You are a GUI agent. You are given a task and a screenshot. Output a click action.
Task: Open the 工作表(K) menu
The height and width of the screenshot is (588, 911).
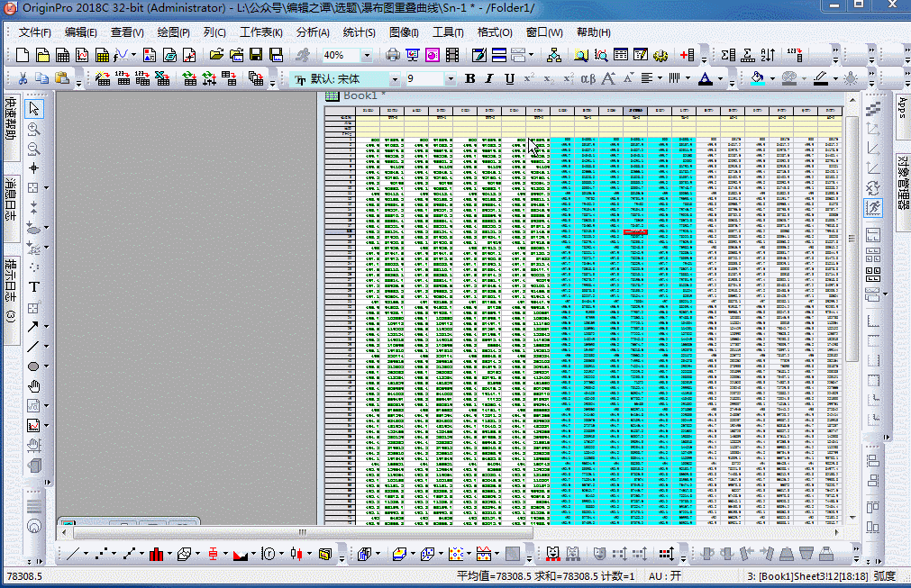click(261, 32)
